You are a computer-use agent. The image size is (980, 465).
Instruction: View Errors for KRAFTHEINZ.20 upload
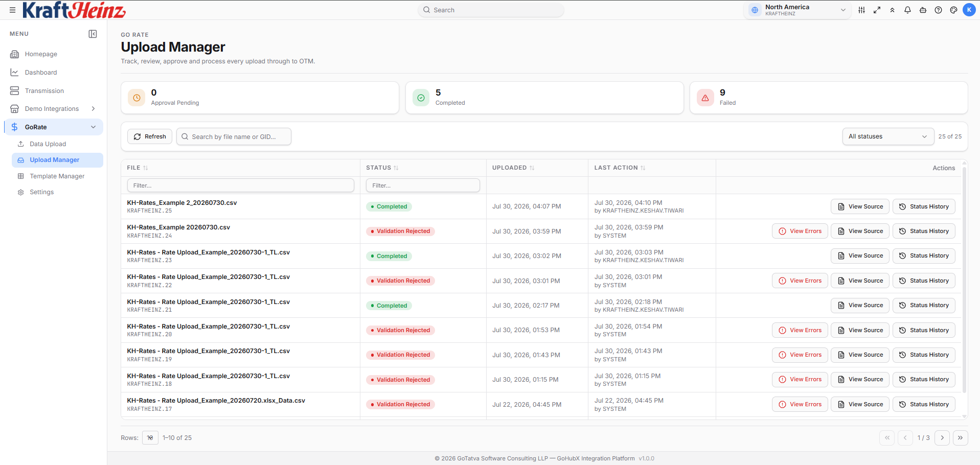800,330
